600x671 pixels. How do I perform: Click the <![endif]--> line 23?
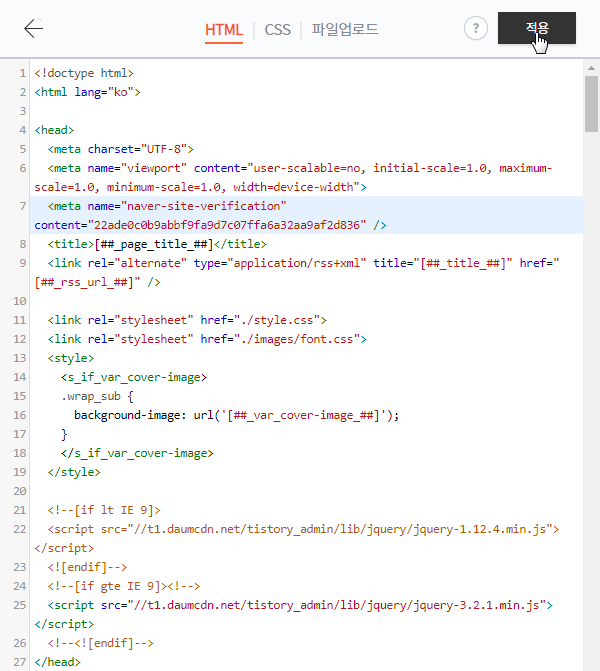87,567
